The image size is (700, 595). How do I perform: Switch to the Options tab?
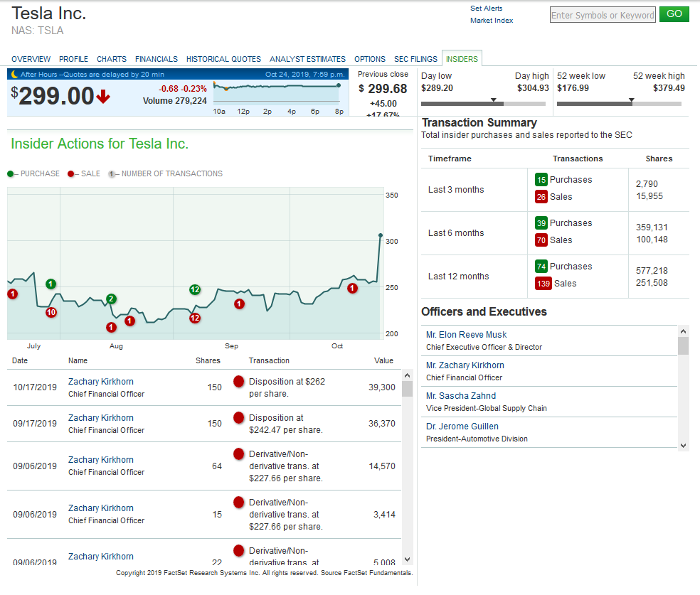tap(370, 59)
